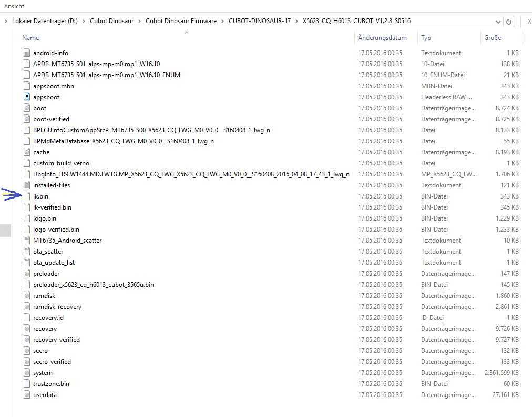Expand chevron after CUBOT-DINOSAUR-17 breadcrumb
Screen dimensions: 532x417
click(296, 21)
